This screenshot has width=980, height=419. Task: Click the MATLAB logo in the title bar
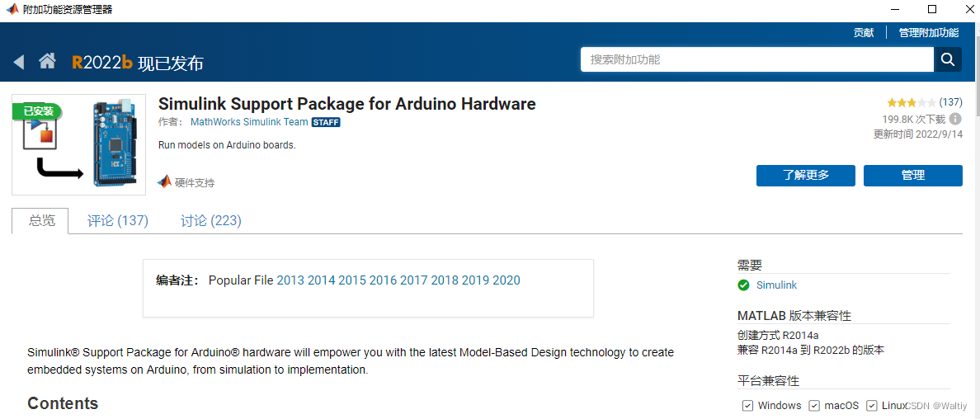pyautogui.click(x=12, y=10)
